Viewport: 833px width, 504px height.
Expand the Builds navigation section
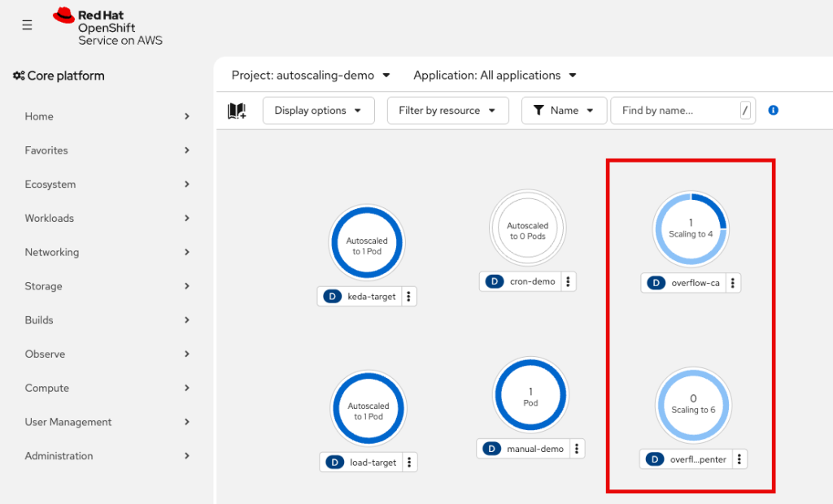click(107, 320)
